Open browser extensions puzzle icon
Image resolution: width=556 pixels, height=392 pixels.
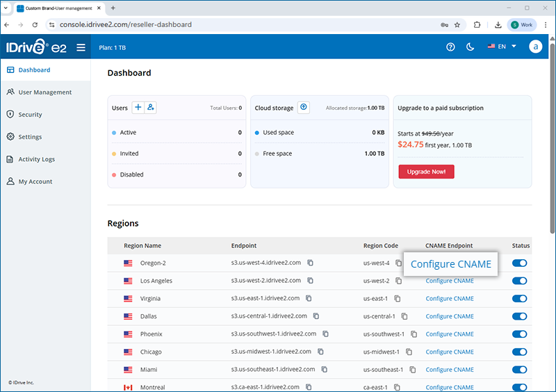tap(477, 24)
